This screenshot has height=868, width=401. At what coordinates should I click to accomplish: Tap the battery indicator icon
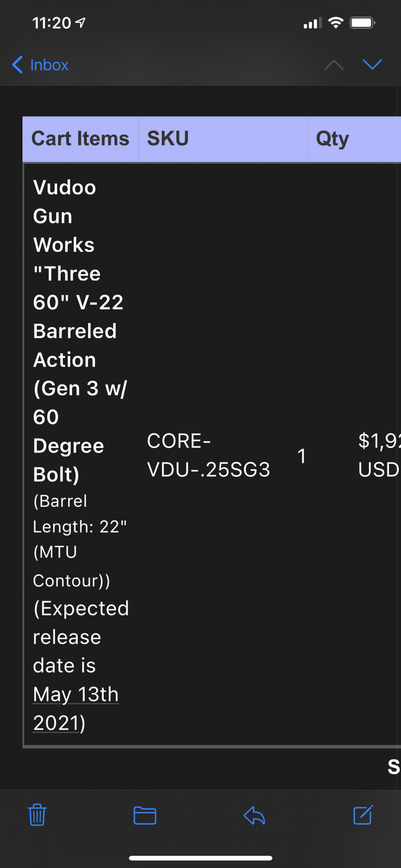pos(362,23)
